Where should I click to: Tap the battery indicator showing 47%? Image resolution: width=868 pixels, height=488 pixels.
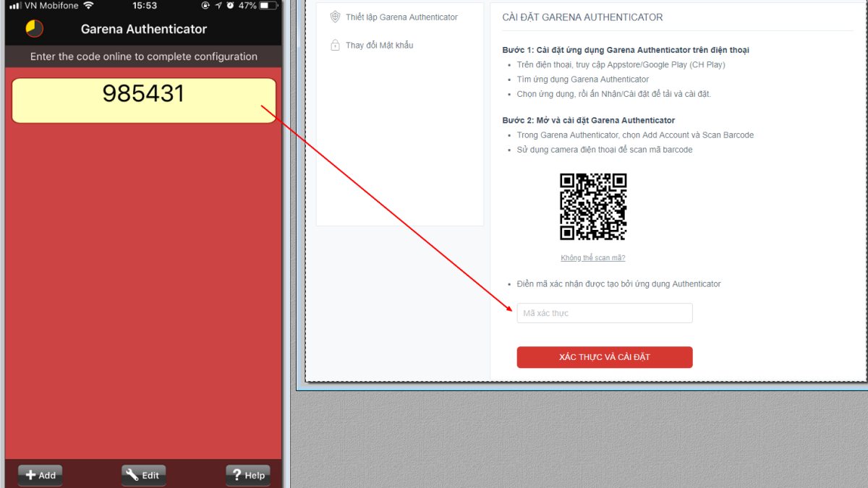point(263,6)
